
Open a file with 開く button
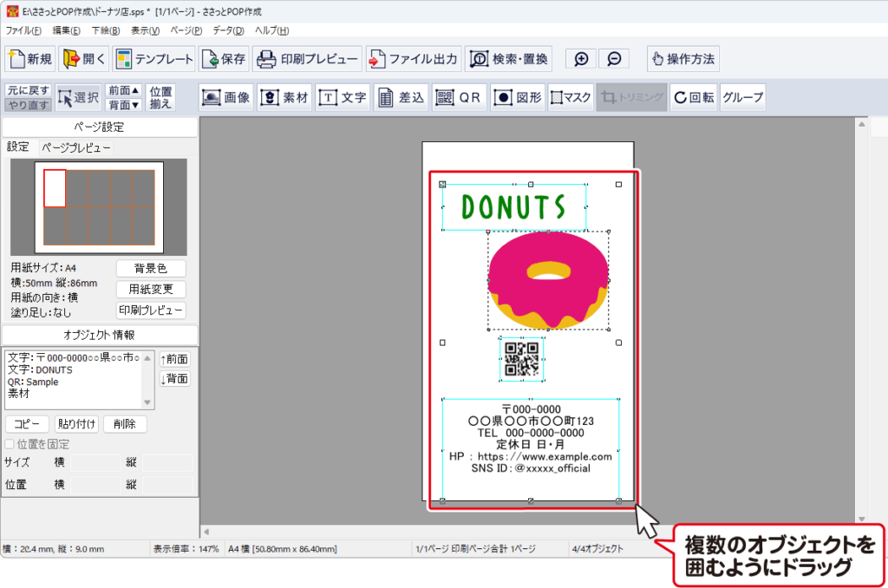click(84, 59)
